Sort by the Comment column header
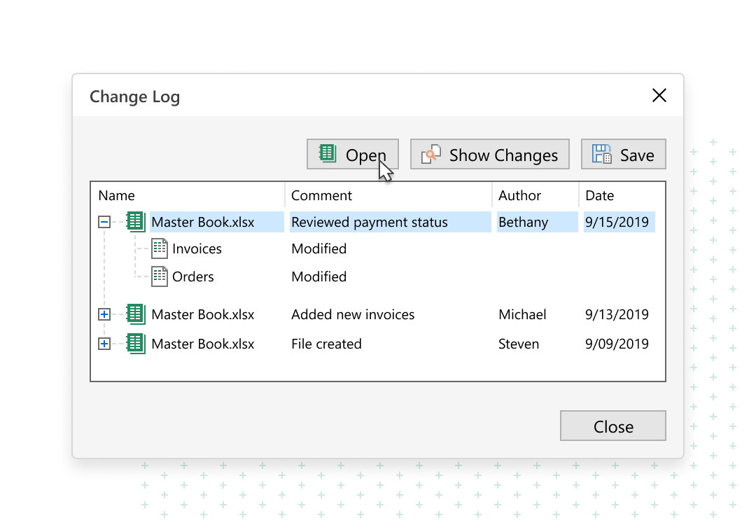The width and height of the screenshot is (756, 532). pos(321,195)
